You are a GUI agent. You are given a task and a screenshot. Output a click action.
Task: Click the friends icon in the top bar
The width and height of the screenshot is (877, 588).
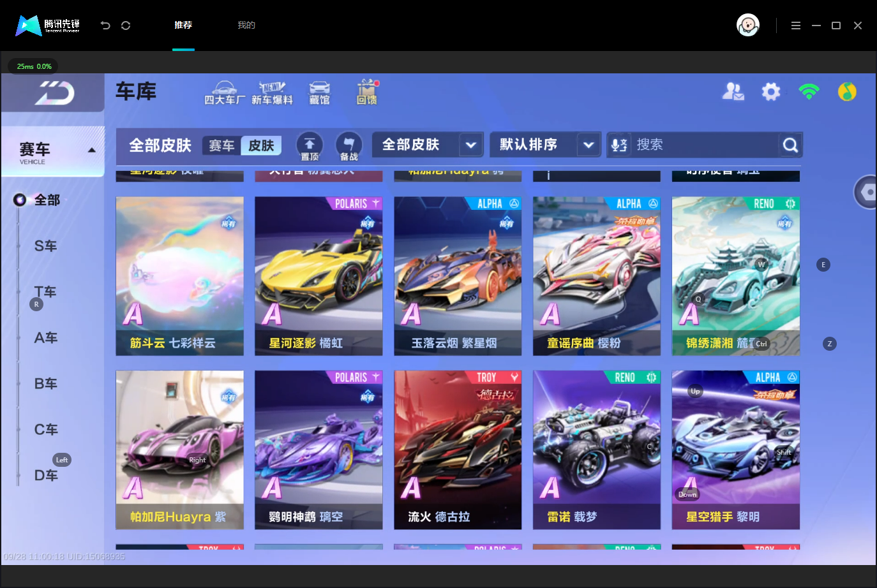click(733, 92)
